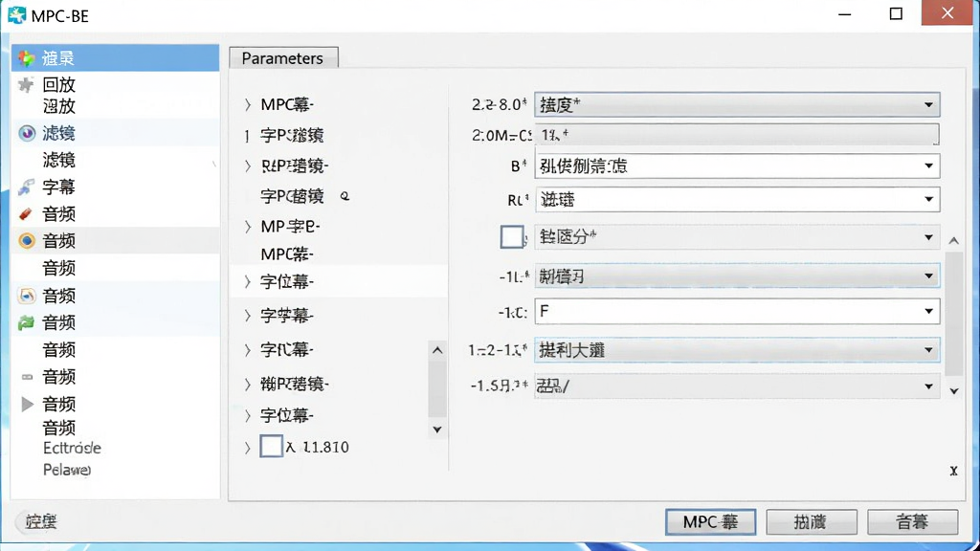
Task: Click the 腔度 button at bottom left
Action: pos(41,521)
